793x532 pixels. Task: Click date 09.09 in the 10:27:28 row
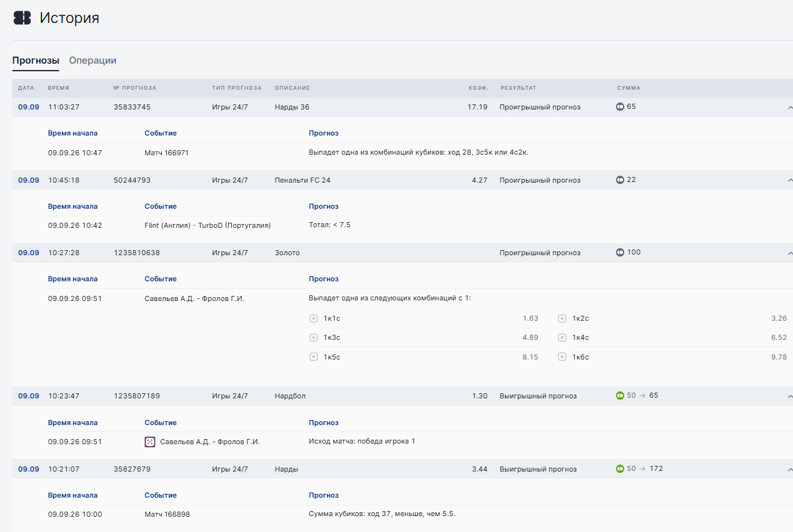(x=29, y=253)
